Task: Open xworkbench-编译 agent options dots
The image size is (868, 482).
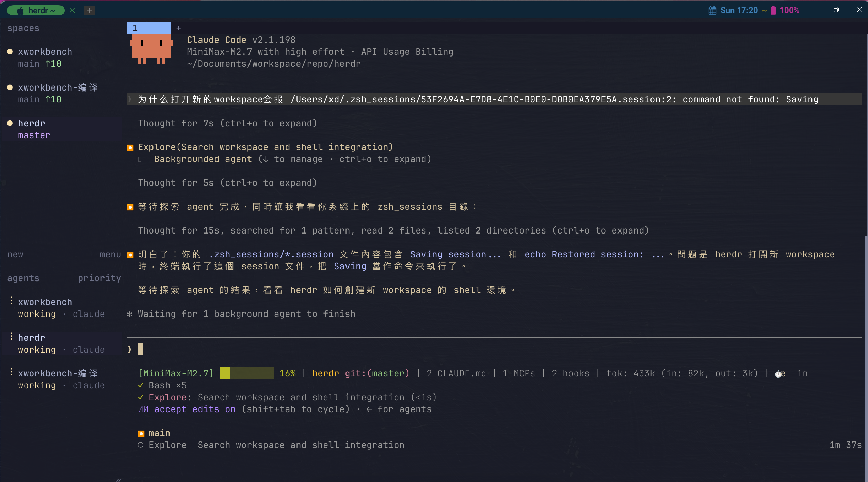Action: point(11,372)
